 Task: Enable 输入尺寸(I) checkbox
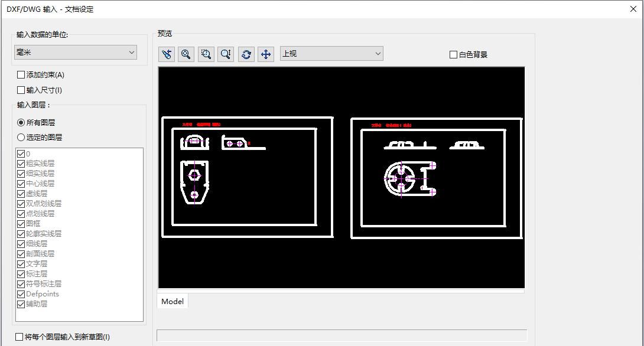tap(21, 90)
